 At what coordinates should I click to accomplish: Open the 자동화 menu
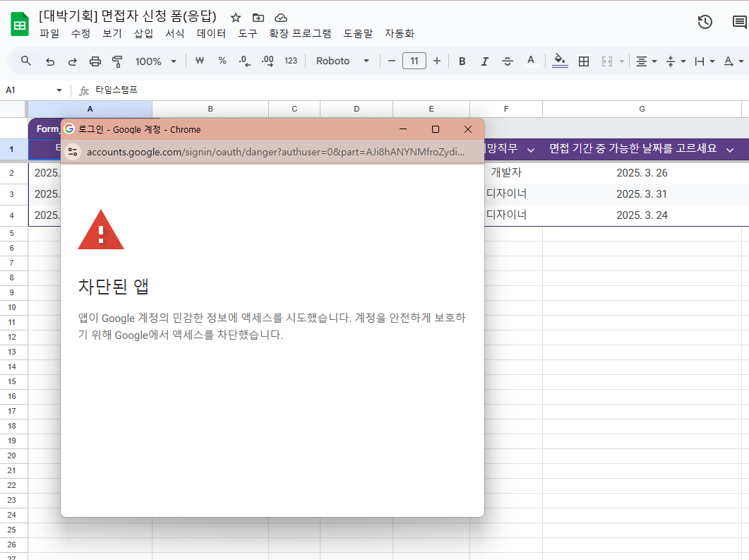click(x=400, y=33)
